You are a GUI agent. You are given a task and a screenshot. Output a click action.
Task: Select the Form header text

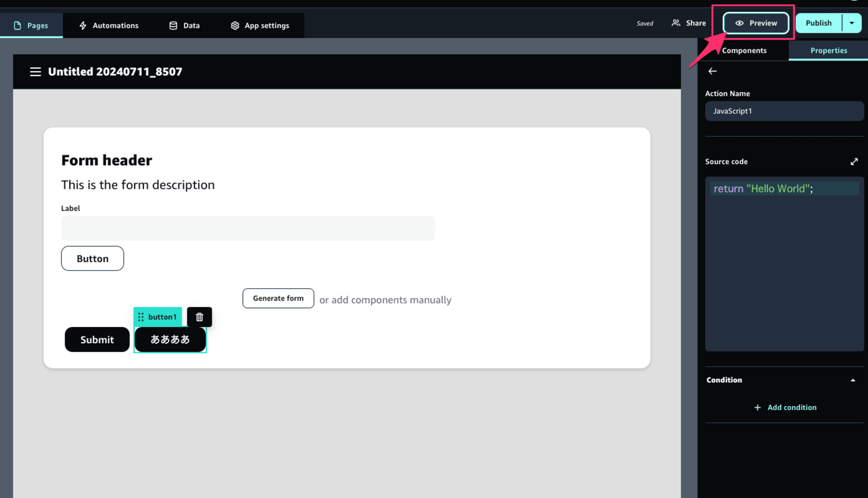(x=107, y=160)
